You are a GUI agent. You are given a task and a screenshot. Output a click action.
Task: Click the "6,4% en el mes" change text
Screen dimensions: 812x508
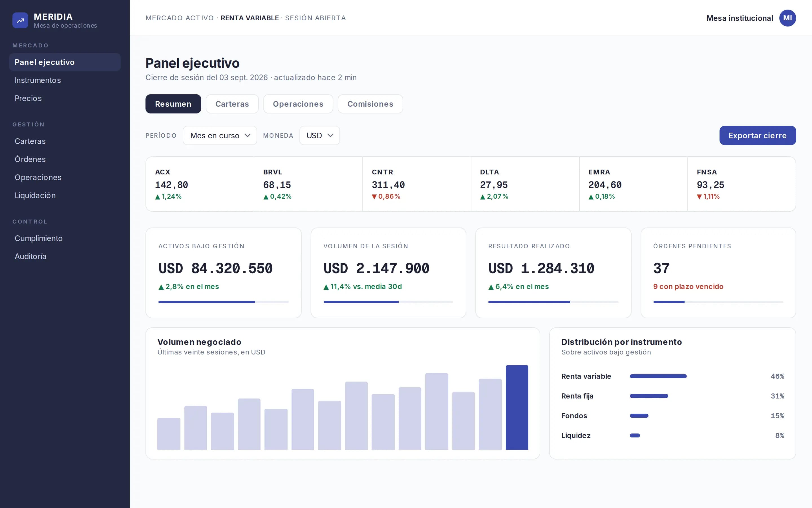point(518,286)
